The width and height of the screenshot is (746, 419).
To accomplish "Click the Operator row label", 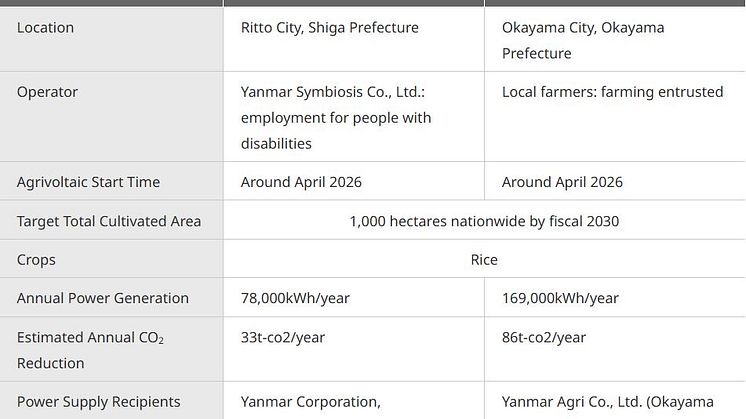I will (x=47, y=92).
